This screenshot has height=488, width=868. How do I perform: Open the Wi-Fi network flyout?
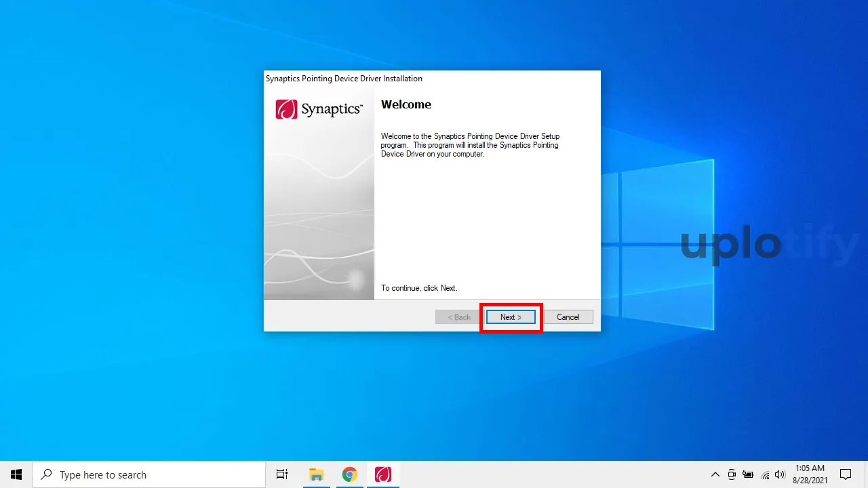[765, 474]
